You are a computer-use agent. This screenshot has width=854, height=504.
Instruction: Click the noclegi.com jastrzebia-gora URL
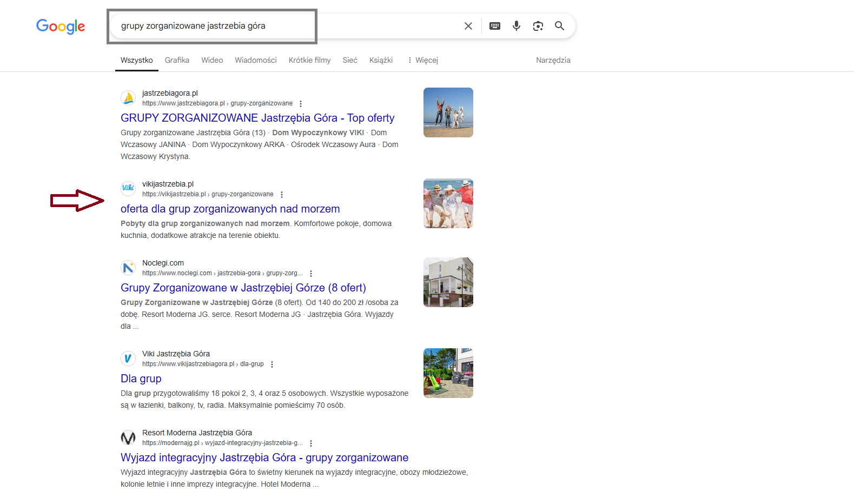pos(222,273)
